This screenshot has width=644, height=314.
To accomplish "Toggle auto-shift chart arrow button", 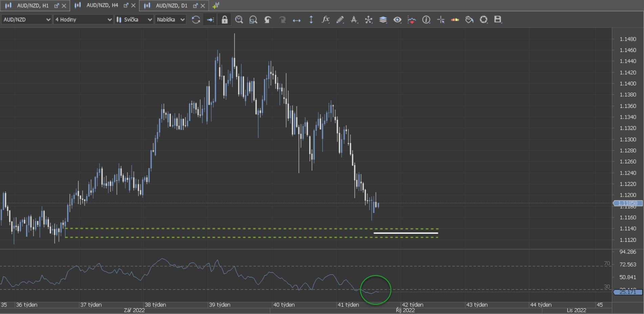I will click(x=210, y=20).
